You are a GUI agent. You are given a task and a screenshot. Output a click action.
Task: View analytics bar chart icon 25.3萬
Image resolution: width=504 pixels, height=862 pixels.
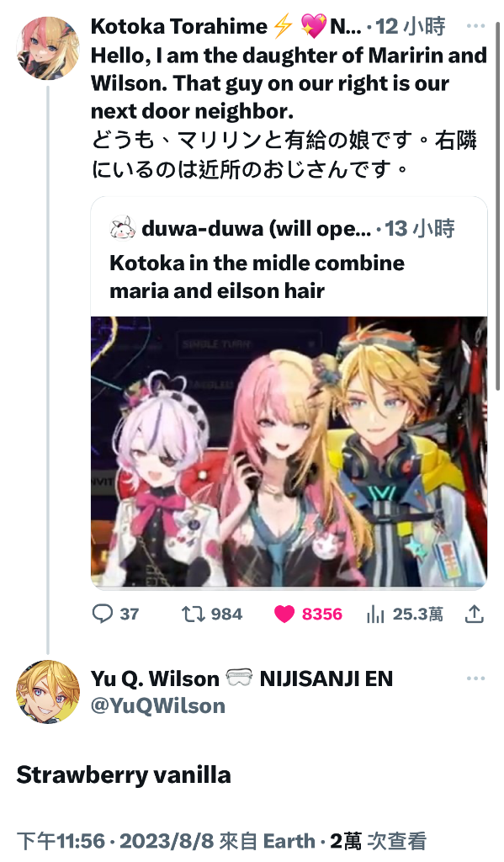[374, 614]
